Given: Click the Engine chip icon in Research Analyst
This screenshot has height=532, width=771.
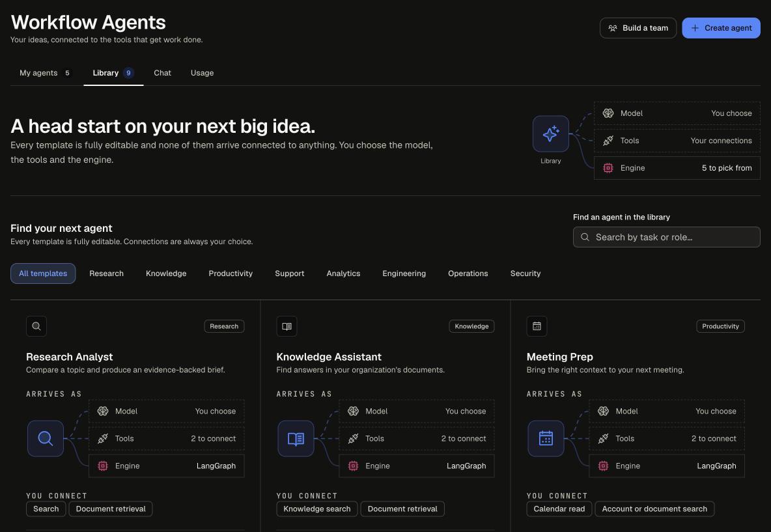Looking at the screenshot, I should [103, 466].
